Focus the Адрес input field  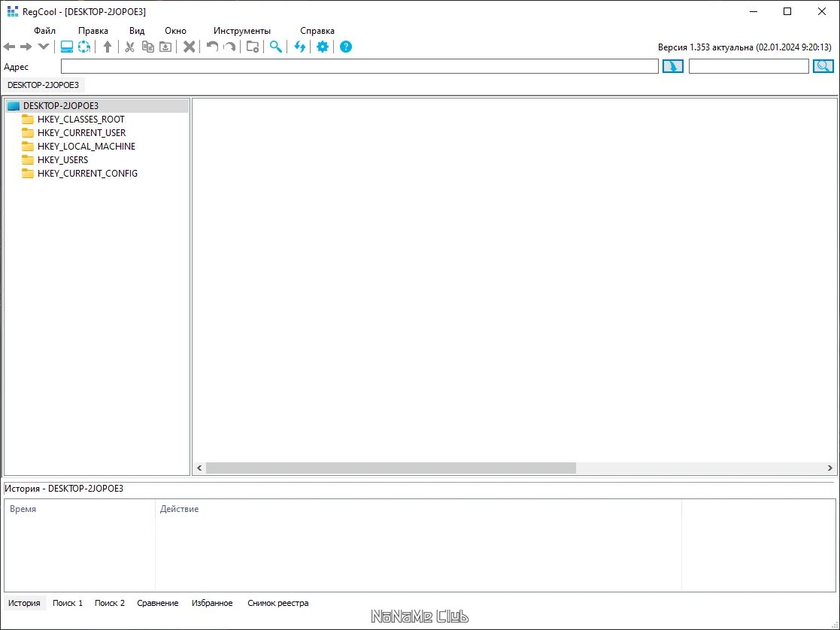click(x=359, y=66)
